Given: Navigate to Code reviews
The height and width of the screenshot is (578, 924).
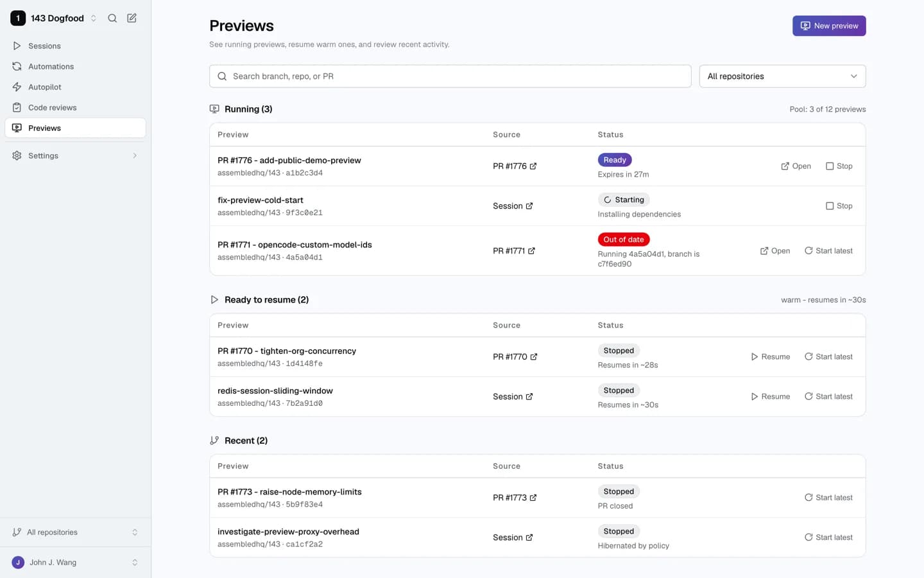Looking at the screenshot, I should click(x=76, y=107).
